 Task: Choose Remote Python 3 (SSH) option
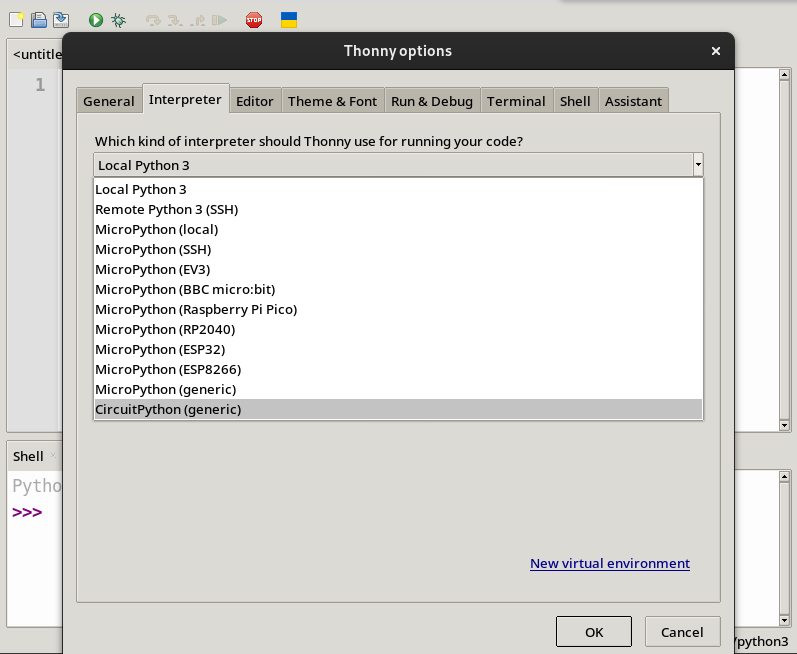coord(398,209)
